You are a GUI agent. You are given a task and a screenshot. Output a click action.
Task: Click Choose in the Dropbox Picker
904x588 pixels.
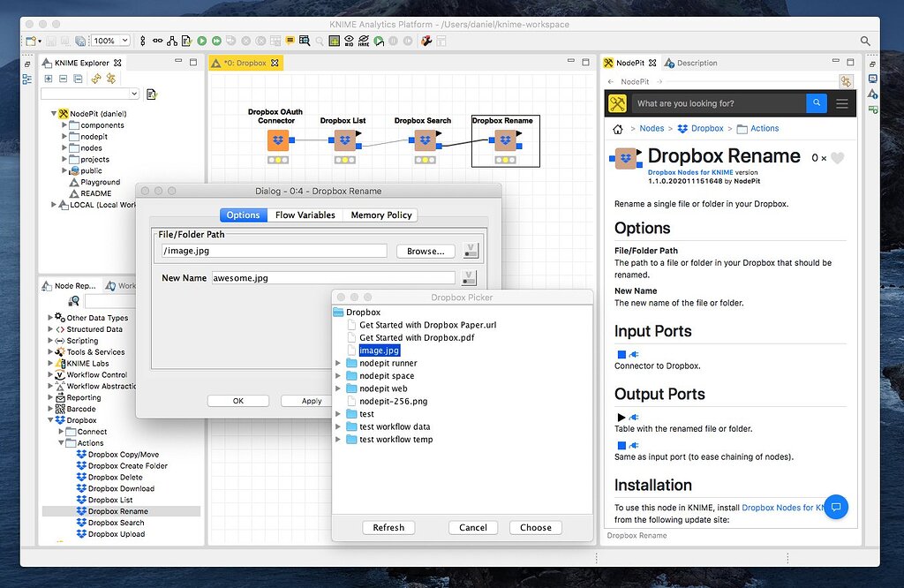click(536, 527)
